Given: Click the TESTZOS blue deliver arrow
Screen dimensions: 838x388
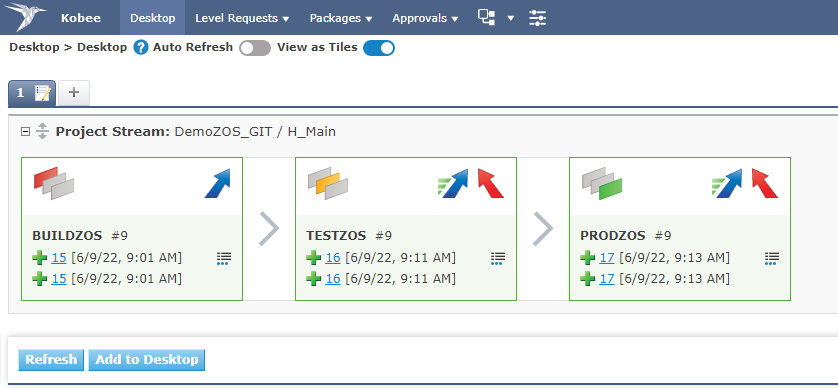Looking at the screenshot, I should pyautogui.click(x=453, y=183).
